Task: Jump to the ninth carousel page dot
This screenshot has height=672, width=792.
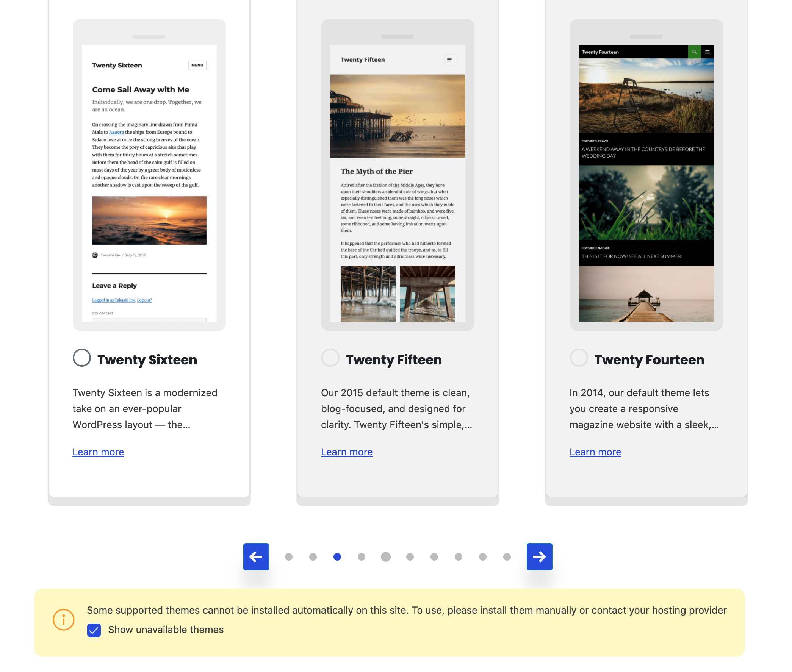Action: [x=482, y=556]
